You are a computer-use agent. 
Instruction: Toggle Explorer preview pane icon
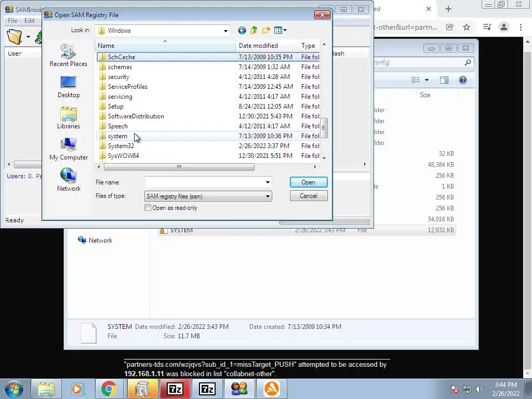pos(444,80)
